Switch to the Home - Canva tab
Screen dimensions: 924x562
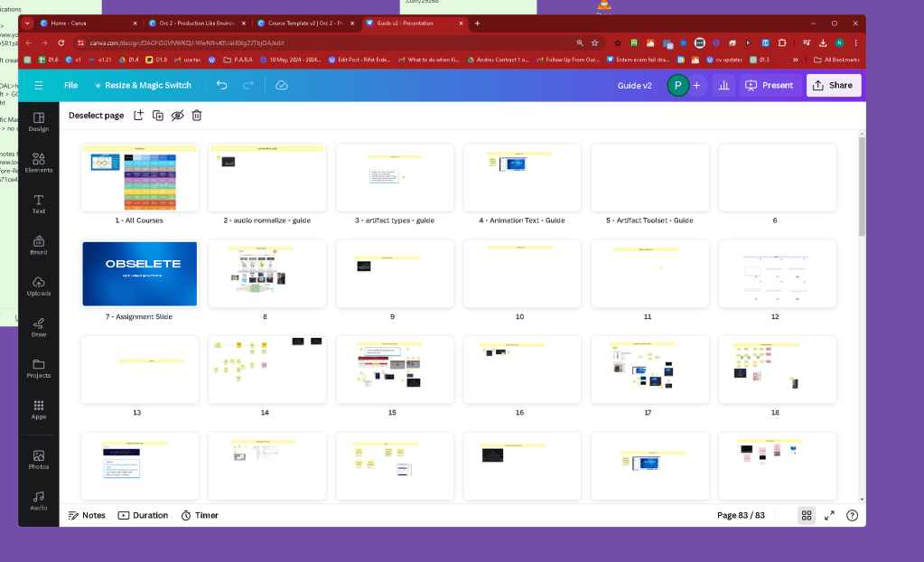(88, 23)
